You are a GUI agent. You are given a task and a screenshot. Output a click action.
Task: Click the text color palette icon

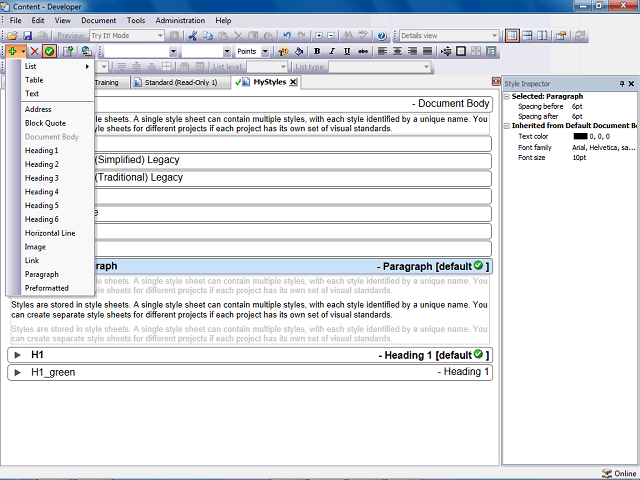click(x=283, y=51)
